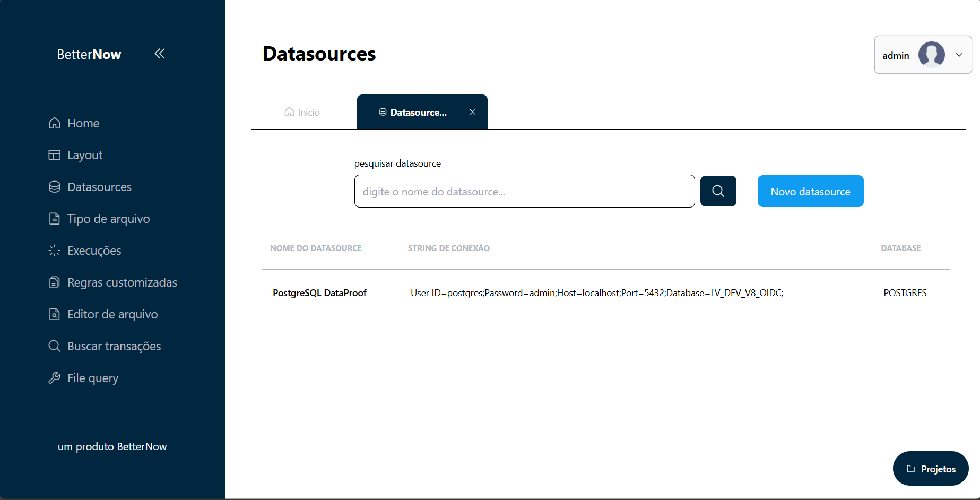Select the Layout icon in sidebar
This screenshot has height=500, width=980.
click(55, 154)
